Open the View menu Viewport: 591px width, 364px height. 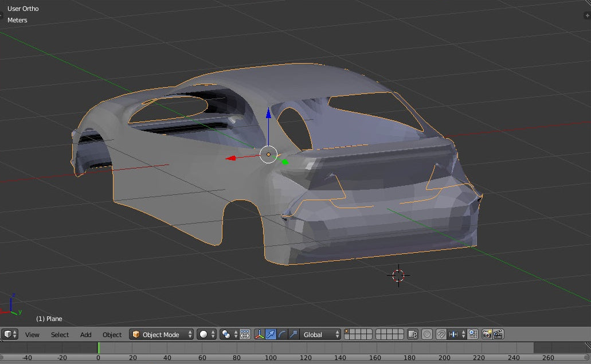[x=32, y=335]
